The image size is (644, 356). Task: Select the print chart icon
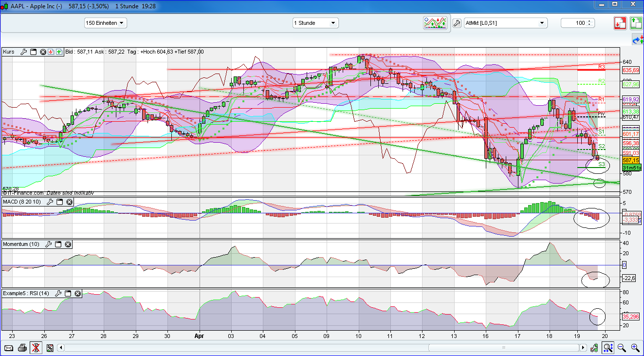point(22,348)
